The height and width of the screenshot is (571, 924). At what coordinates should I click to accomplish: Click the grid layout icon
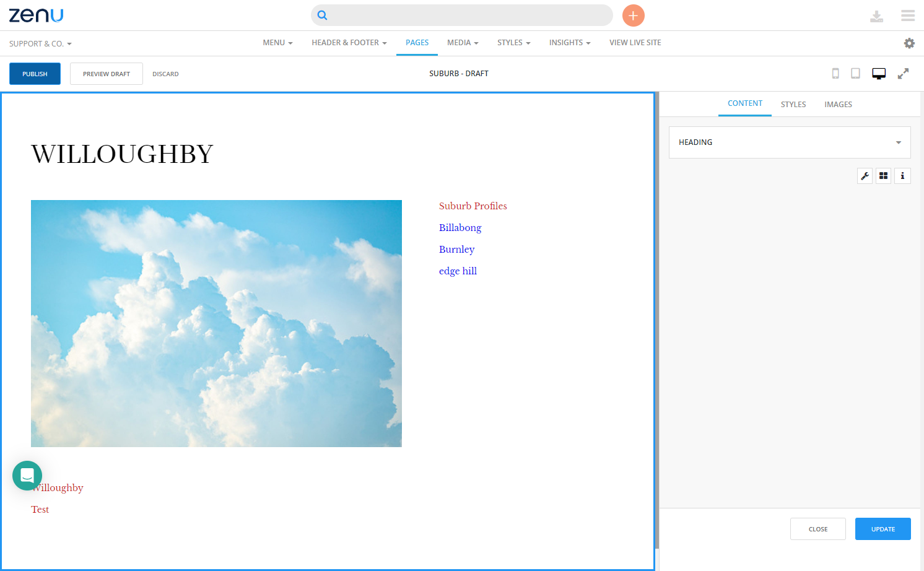click(x=884, y=176)
